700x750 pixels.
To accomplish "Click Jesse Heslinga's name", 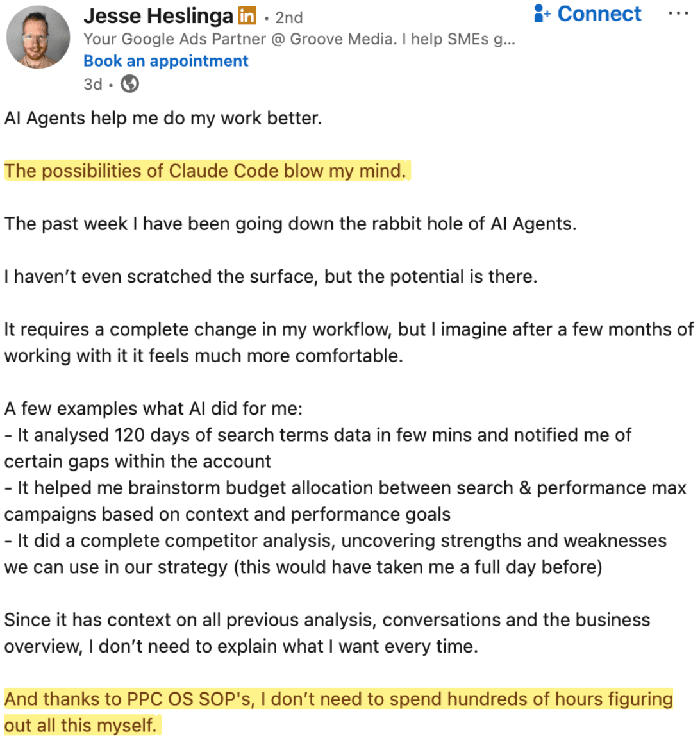I will pyautogui.click(x=160, y=15).
